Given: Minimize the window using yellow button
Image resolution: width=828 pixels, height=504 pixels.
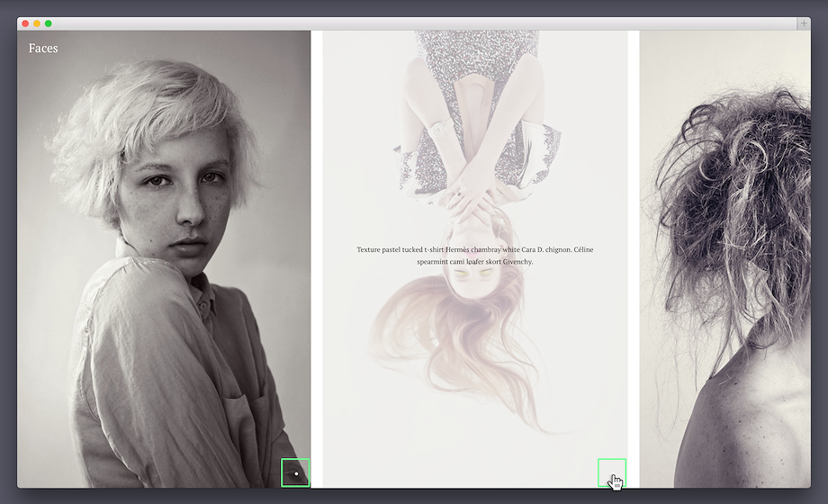Looking at the screenshot, I should (37, 23).
